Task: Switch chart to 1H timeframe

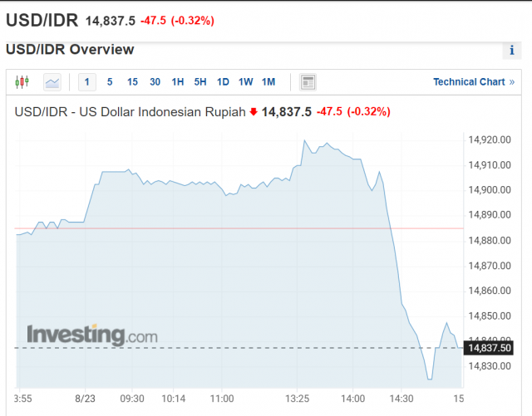Action: [x=178, y=82]
